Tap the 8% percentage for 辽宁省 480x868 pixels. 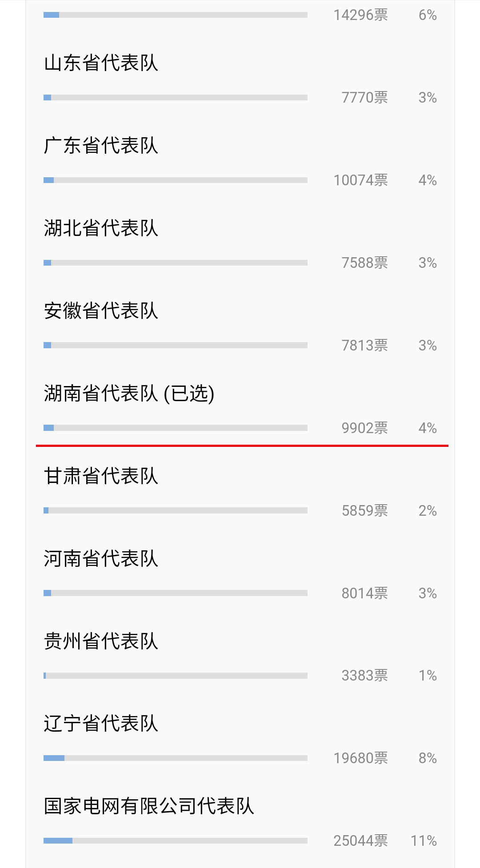pyautogui.click(x=428, y=758)
